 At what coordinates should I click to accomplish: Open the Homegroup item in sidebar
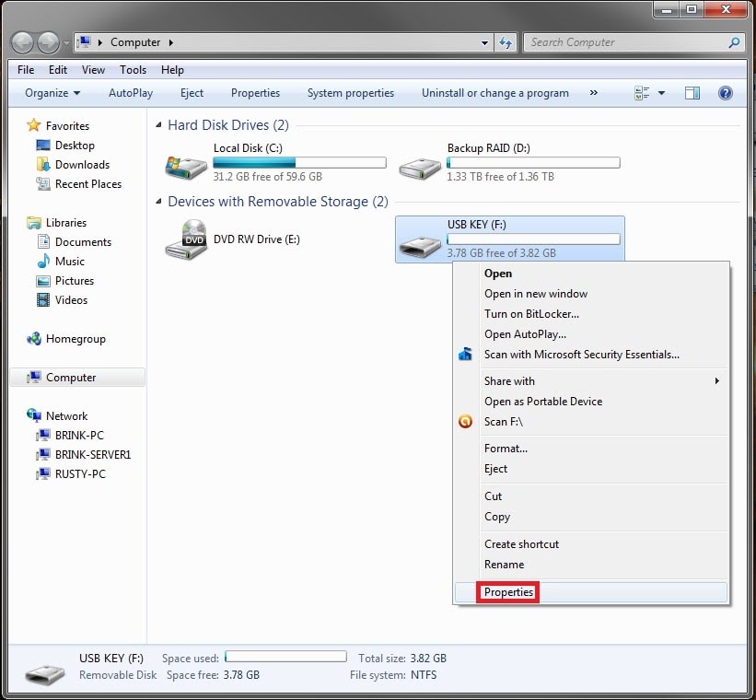point(75,339)
